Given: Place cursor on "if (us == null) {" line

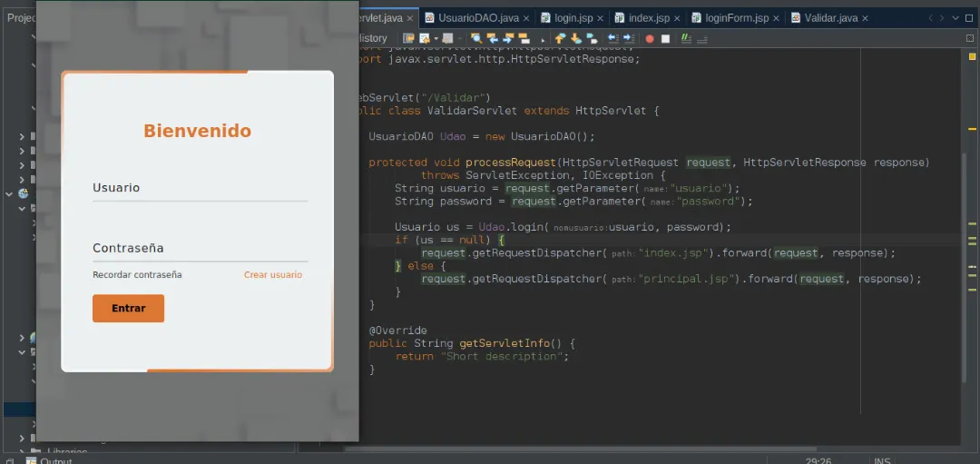Looking at the screenshot, I should tap(450, 240).
